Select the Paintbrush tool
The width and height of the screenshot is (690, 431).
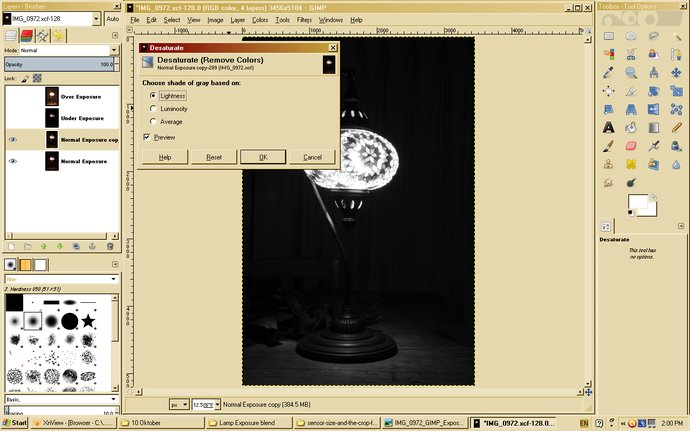(x=609, y=146)
